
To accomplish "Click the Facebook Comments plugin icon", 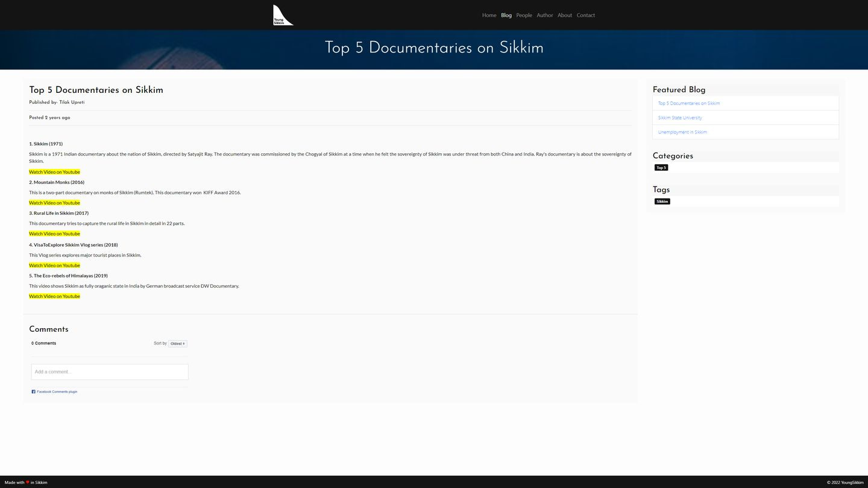I will tap(34, 391).
